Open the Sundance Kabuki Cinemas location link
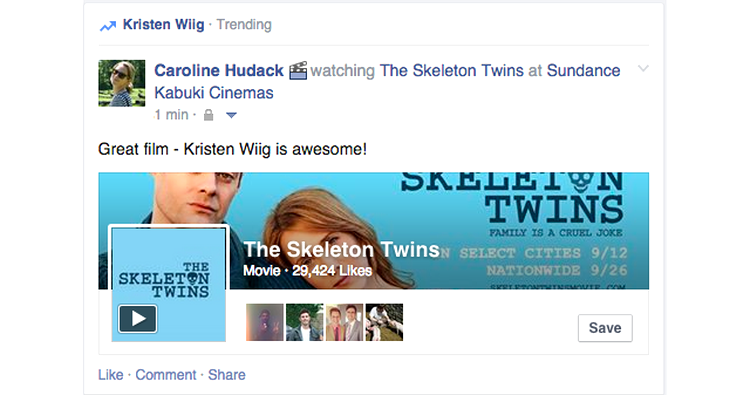Image resolution: width=750 pixels, height=395 pixels. pyautogui.click(x=387, y=81)
